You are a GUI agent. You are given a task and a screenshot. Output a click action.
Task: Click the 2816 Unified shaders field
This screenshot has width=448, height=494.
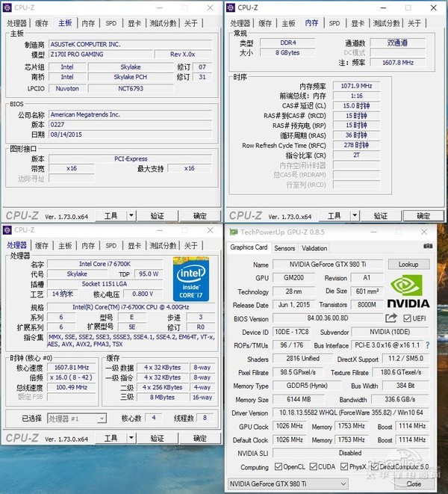[x=302, y=359]
